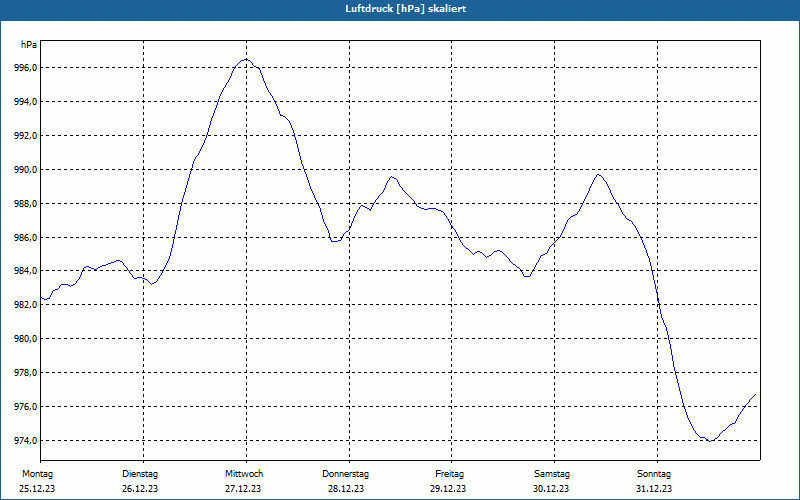This screenshot has height=500, width=800.
Task: Click the date 31.12.23
Action: click(654, 489)
